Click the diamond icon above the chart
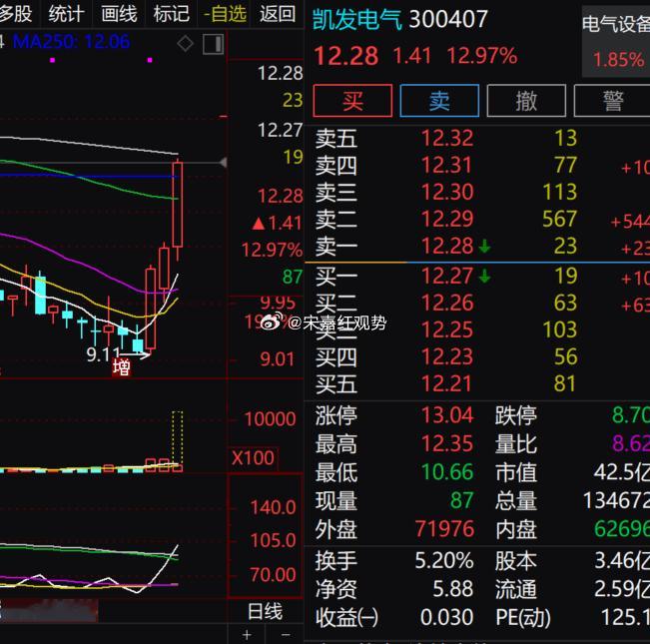The image size is (650, 644). point(185,44)
